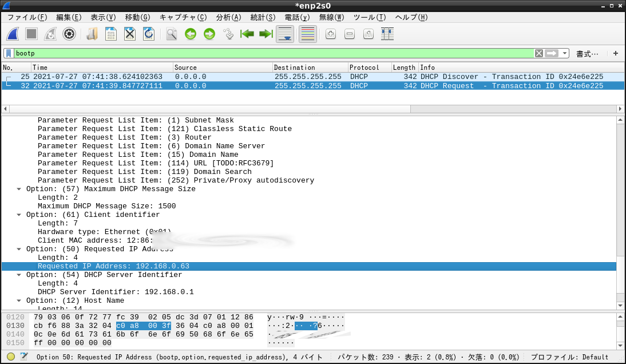Select packet 32 DHCP Request row
Screen dimensions: 626x364
pos(313,86)
